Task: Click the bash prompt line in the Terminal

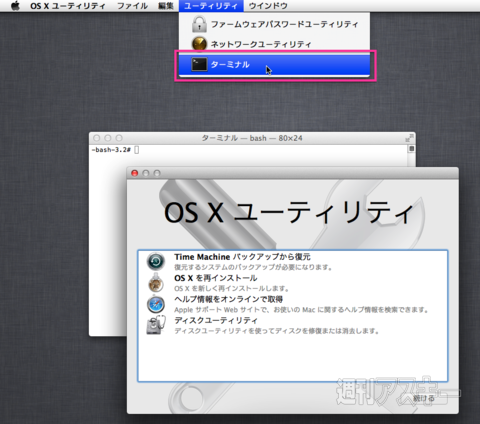Action: pyautogui.click(x=115, y=150)
